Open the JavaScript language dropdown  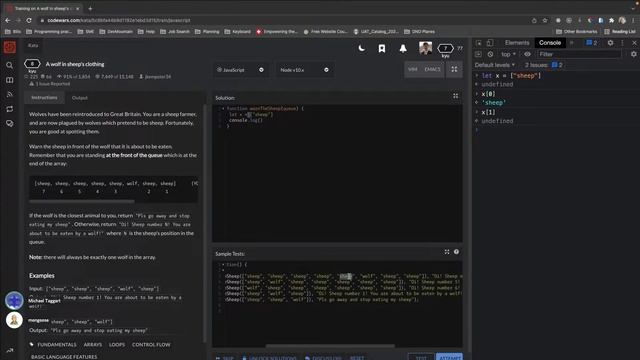(x=240, y=70)
